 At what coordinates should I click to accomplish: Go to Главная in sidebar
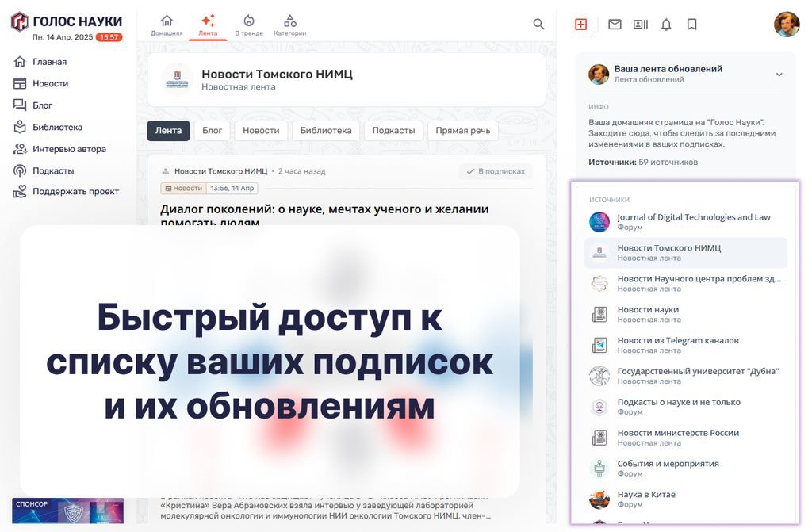(50, 62)
